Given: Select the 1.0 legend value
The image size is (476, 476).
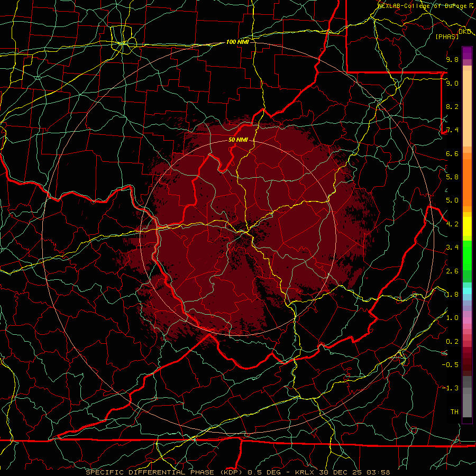Looking at the screenshot, I should point(452,318).
